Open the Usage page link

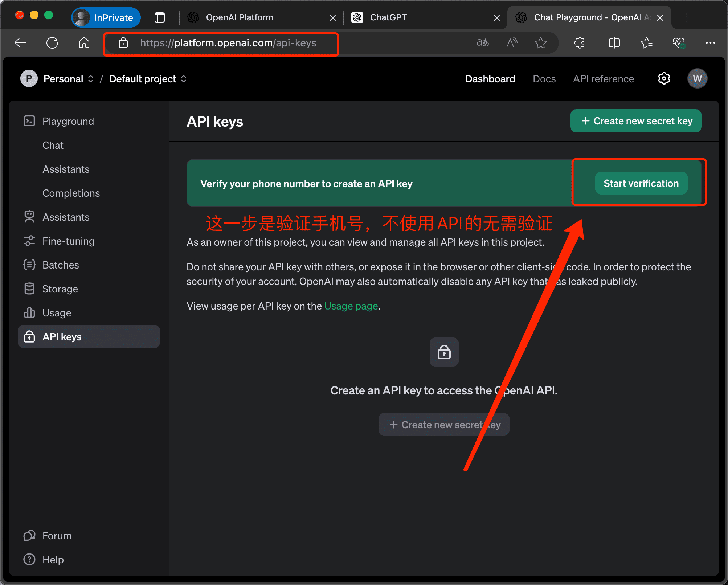coord(351,306)
